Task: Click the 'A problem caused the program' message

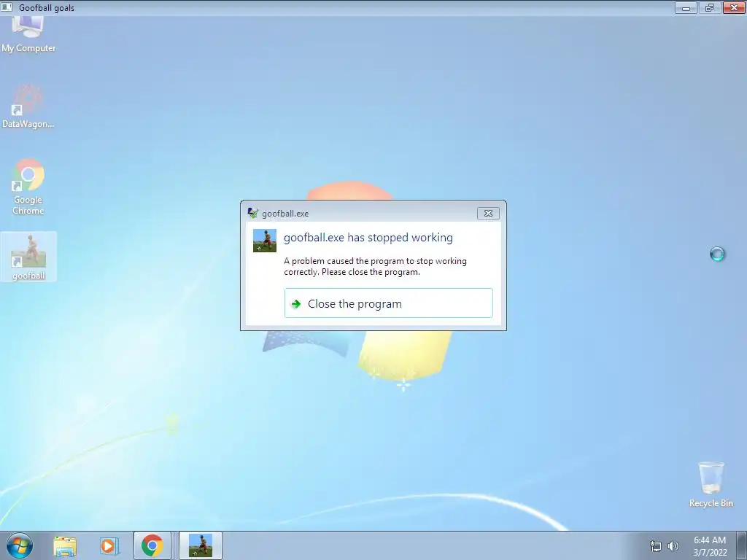Action: (376, 267)
